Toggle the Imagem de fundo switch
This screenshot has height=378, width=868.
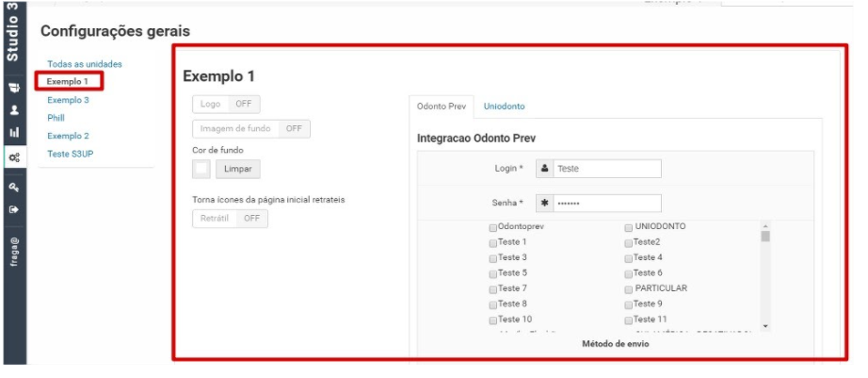click(x=251, y=128)
